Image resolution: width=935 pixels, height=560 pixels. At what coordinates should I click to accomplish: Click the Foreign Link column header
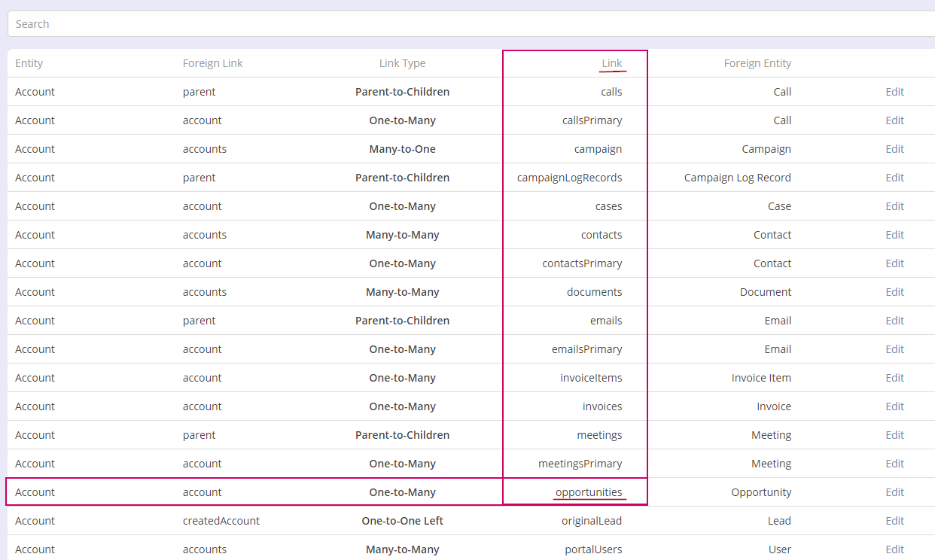click(212, 63)
